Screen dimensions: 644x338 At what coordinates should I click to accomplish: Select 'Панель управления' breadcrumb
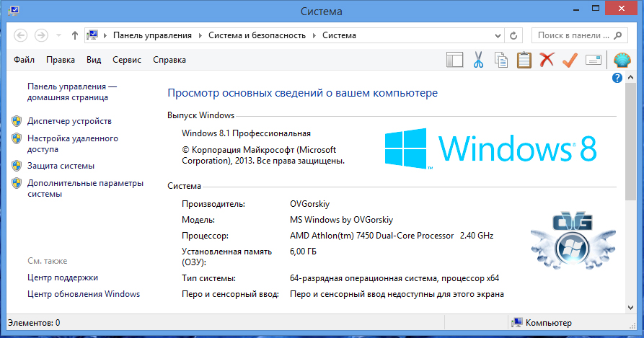click(152, 35)
